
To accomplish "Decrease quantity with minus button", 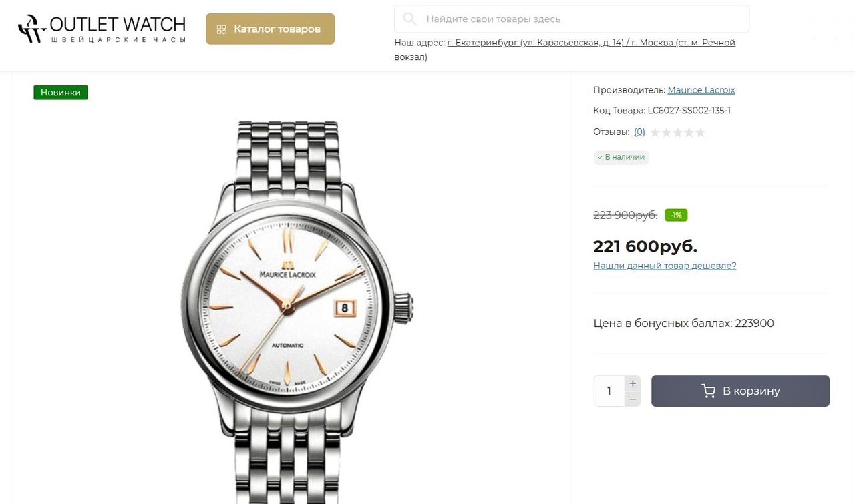I will (633, 399).
